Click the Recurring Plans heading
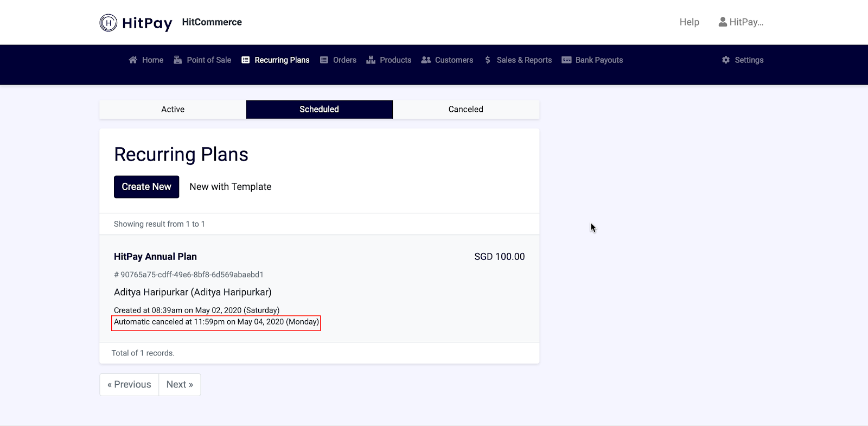Image resolution: width=868 pixels, height=426 pixels. click(x=181, y=155)
